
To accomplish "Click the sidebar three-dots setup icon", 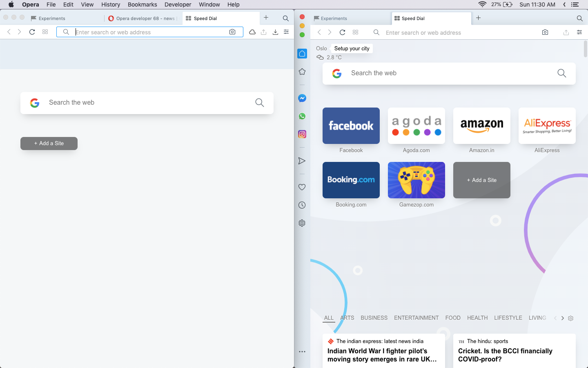I will (x=302, y=352).
